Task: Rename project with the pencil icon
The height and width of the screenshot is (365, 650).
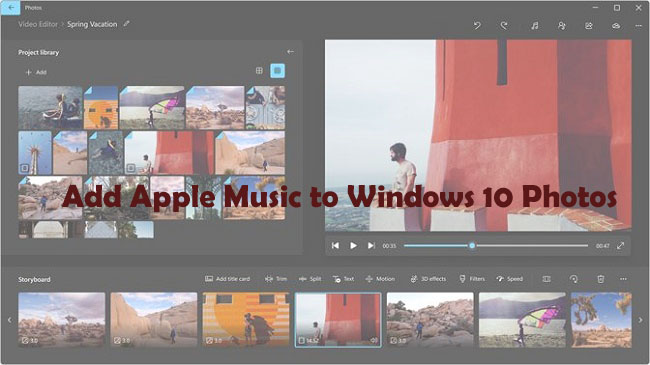Action: click(126, 24)
